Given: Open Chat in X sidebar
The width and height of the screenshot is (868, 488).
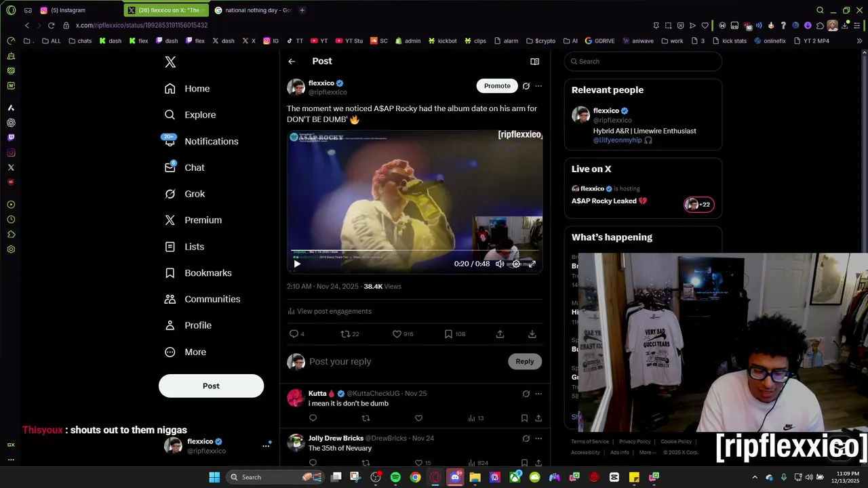Looking at the screenshot, I should click(x=184, y=167).
